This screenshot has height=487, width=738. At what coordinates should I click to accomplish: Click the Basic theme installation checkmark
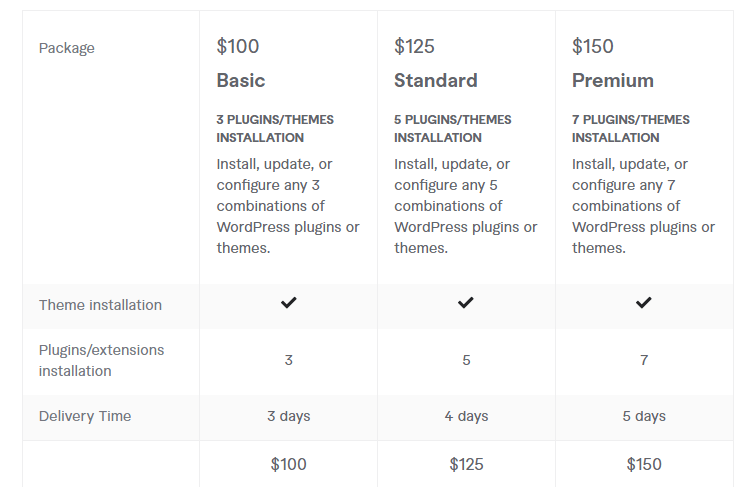pos(288,303)
